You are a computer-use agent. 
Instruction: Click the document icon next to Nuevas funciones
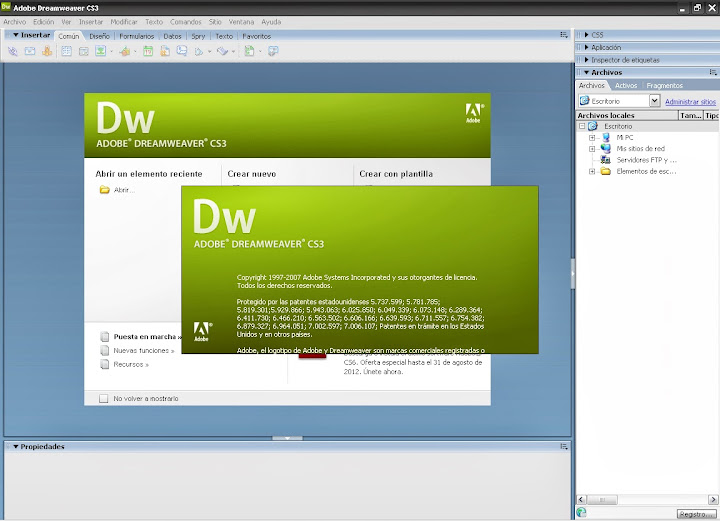click(x=105, y=351)
